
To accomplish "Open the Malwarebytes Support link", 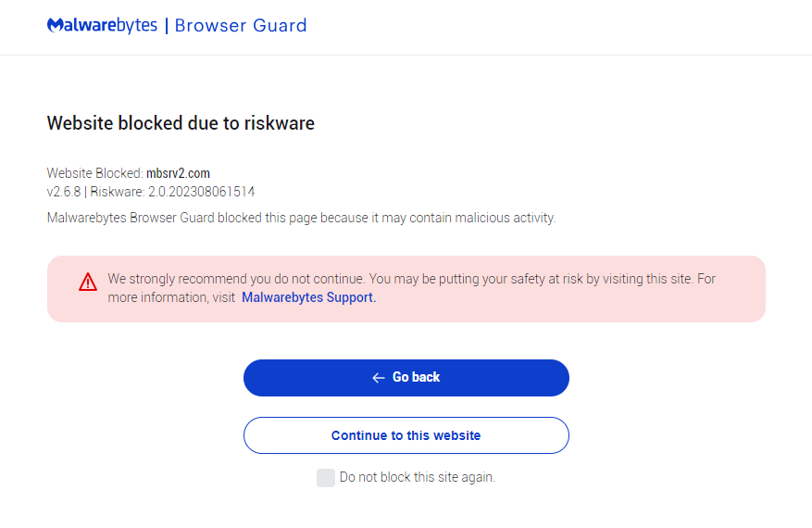I will point(308,298).
